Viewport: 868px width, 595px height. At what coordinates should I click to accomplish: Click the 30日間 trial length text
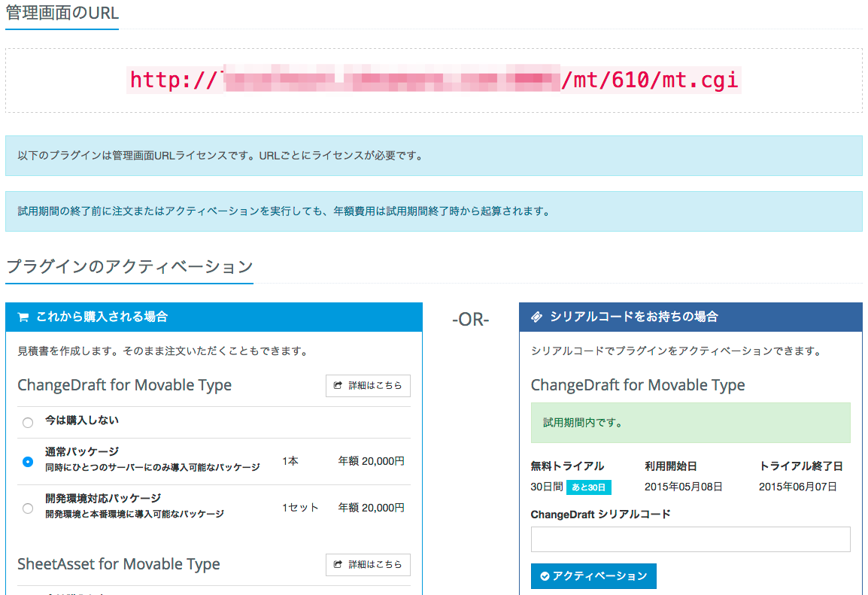coord(547,487)
